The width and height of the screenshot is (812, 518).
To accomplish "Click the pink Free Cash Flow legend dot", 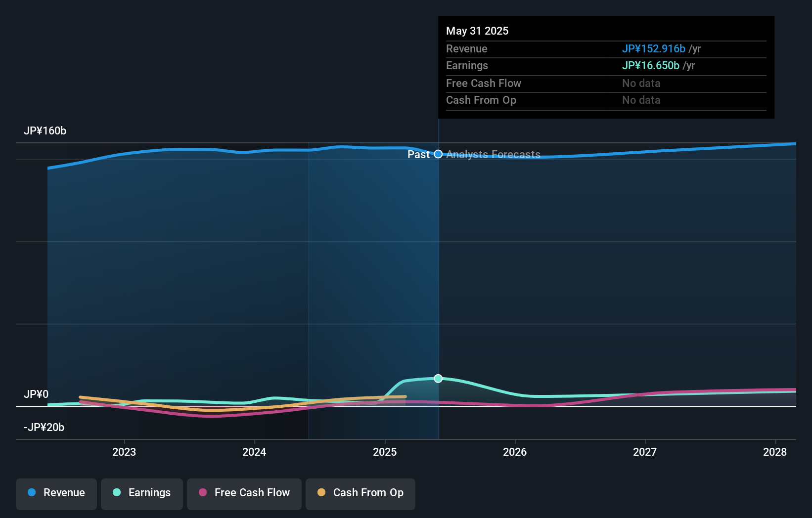I will point(203,492).
